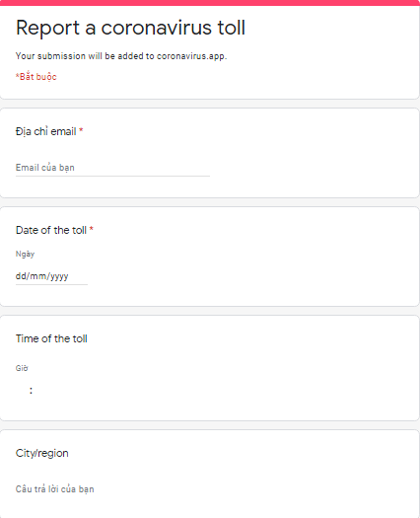This screenshot has width=420, height=518.
Task: Click the "Ngày" sublabel above the date field
Action: 25,254
